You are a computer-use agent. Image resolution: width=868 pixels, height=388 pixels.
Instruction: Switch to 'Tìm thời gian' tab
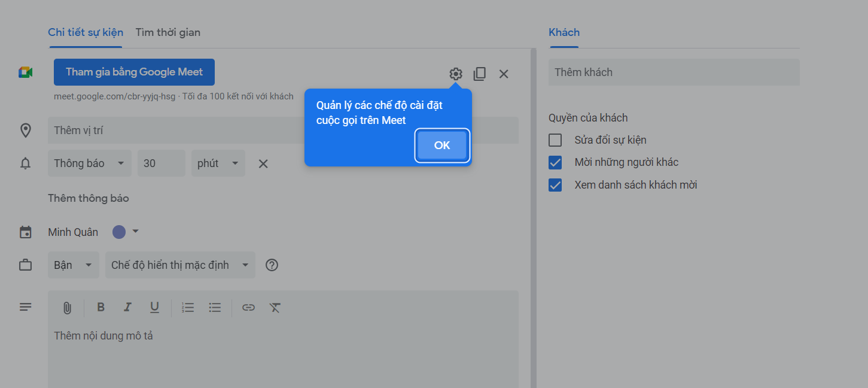pos(167,32)
